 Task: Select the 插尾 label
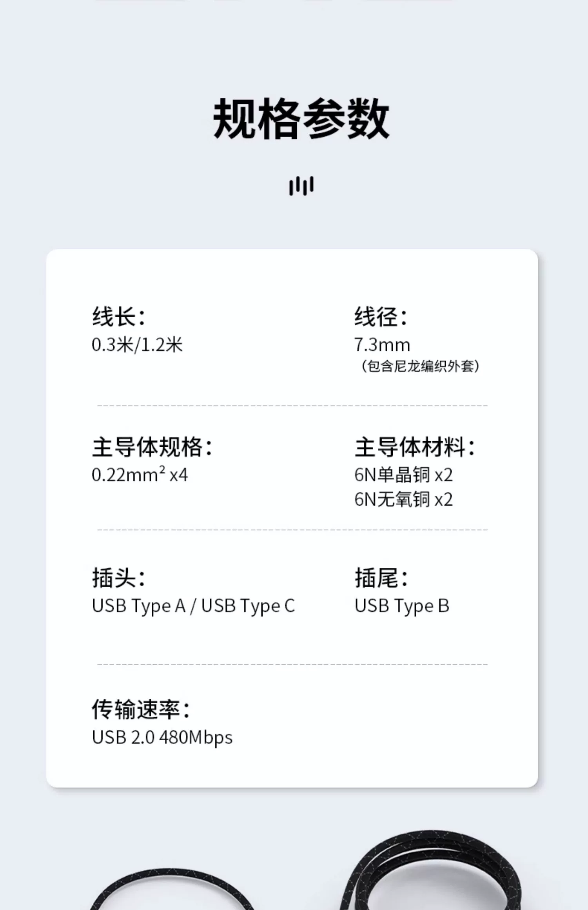[381, 578]
